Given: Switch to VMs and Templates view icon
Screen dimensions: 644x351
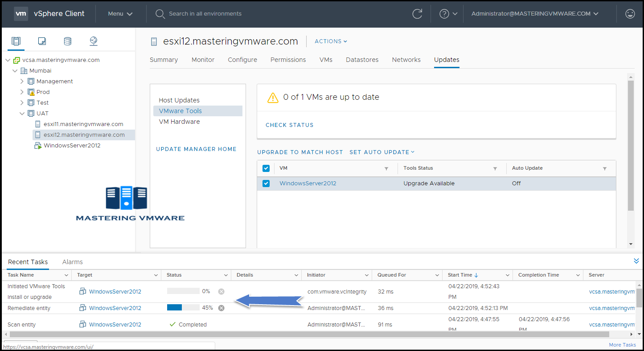Looking at the screenshot, I should pyautogui.click(x=42, y=41).
